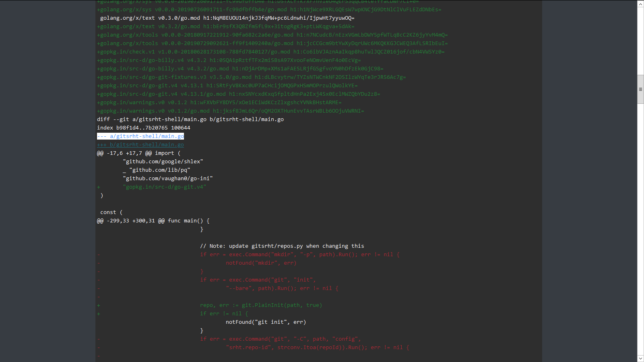The width and height of the screenshot is (644, 362).
Task: Click the 'diff --git a/gitsrht-shell/main.go' header line
Action: click(190, 119)
